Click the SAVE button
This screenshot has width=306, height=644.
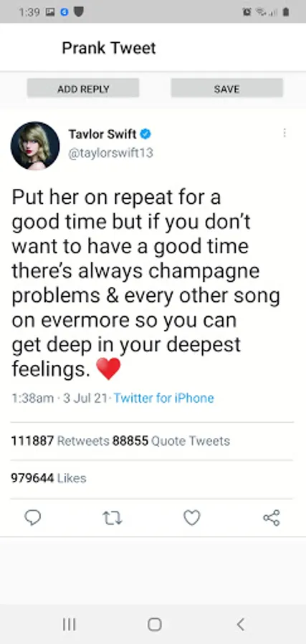point(226,88)
